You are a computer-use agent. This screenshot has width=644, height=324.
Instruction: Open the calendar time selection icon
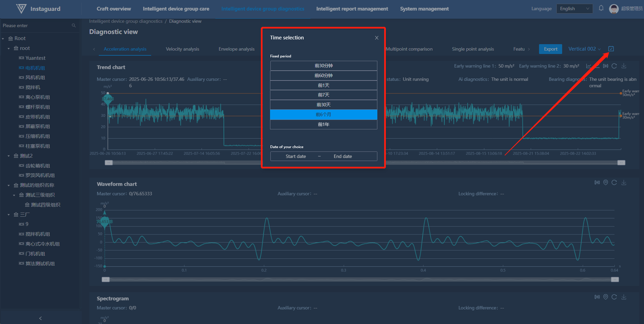pyautogui.click(x=611, y=49)
